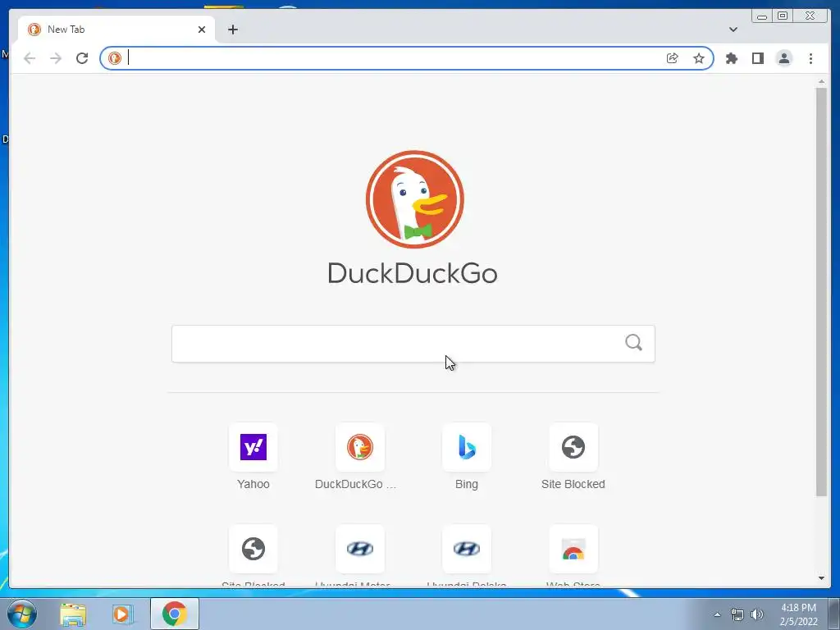Launch Windows Media Player from taskbar
The height and width of the screenshot is (630, 840).
(122, 614)
